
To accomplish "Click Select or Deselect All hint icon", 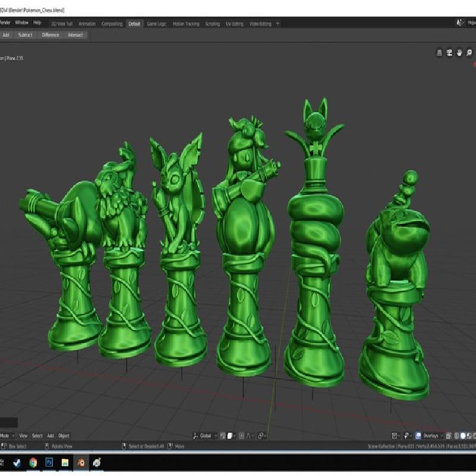I will click(124, 446).
